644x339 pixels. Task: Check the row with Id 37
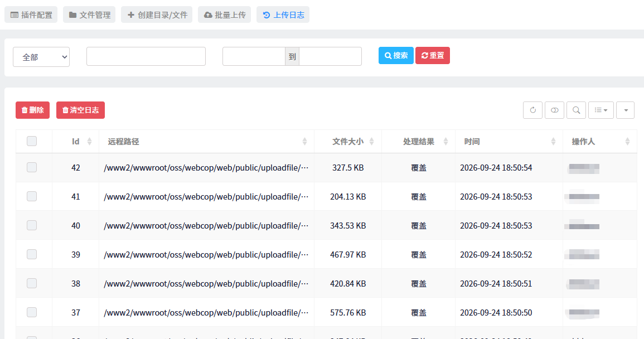(x=32, y=312)
